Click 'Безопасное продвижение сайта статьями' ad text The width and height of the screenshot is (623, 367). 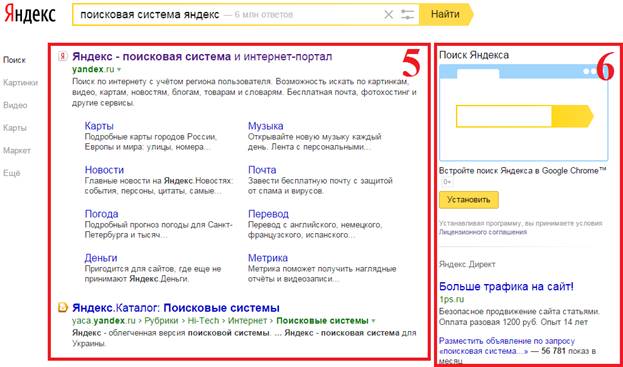click(x=519, y=311)
